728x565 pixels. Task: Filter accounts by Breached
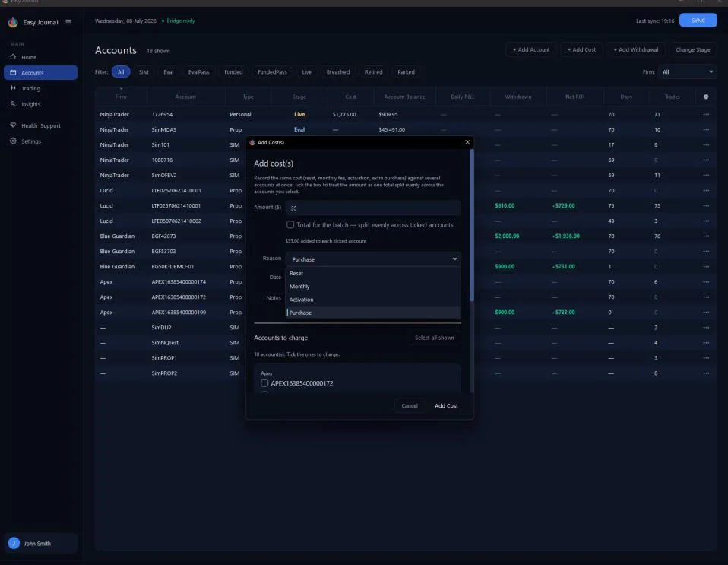coord(338,72)
